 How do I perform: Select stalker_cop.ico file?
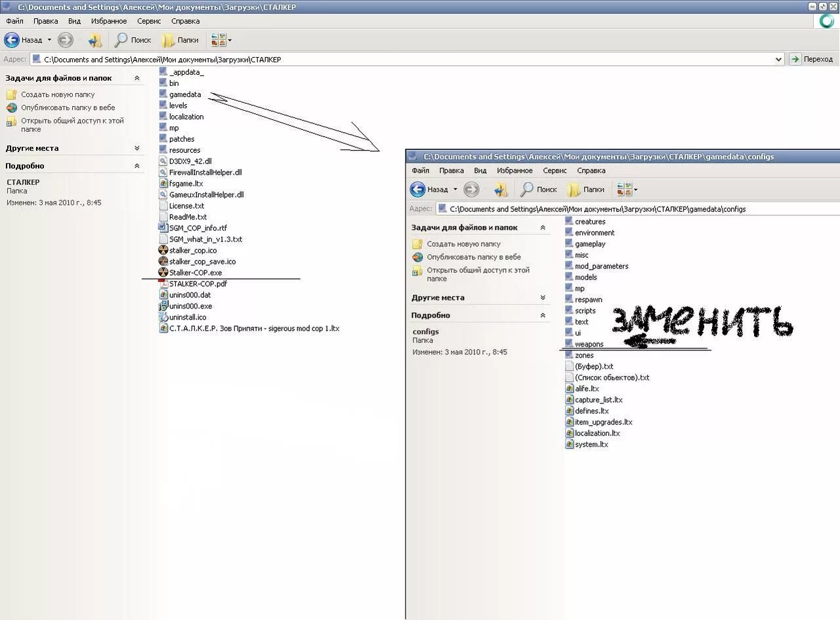188,251
